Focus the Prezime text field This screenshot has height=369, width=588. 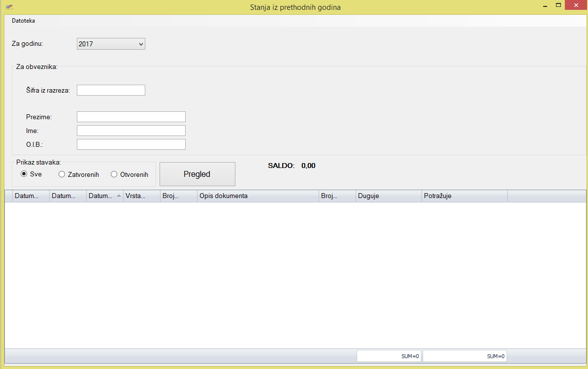coord(131,117)
